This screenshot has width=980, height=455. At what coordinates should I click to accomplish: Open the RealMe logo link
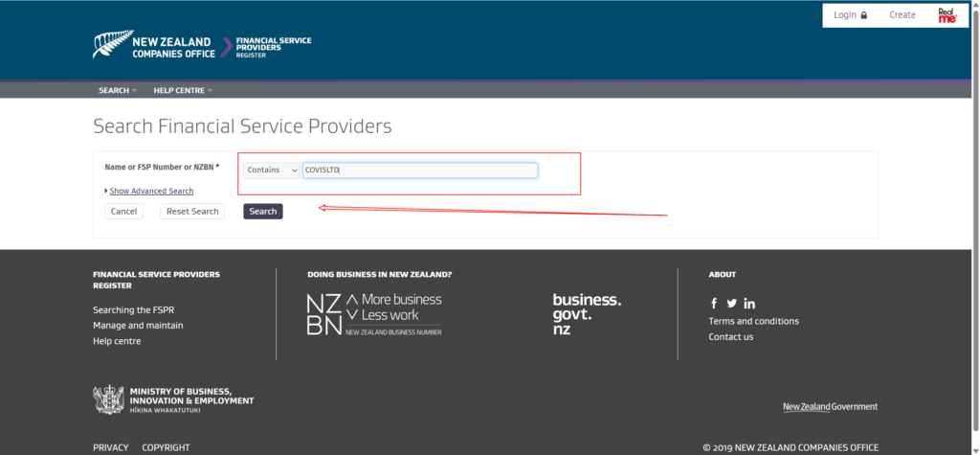[x=947, y=15]
